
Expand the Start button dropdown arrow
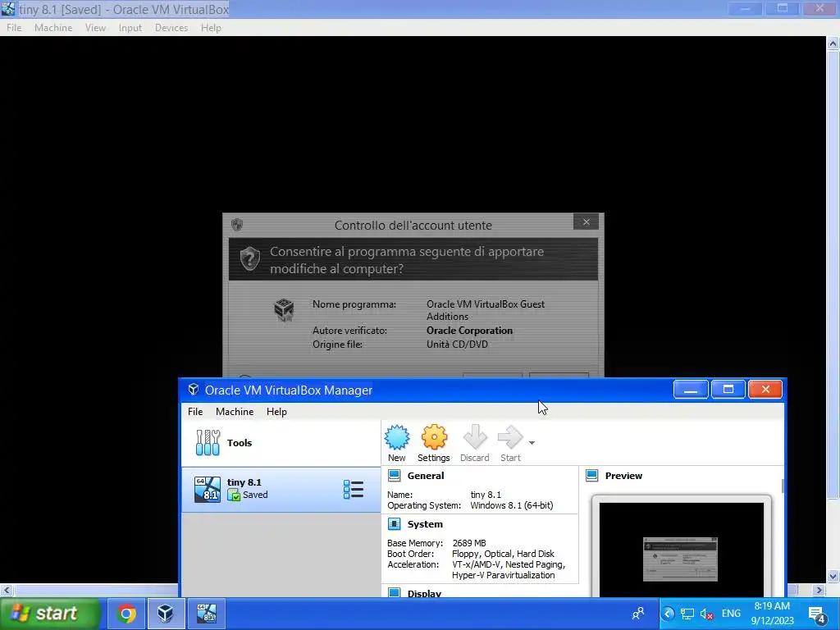point(532,442)
